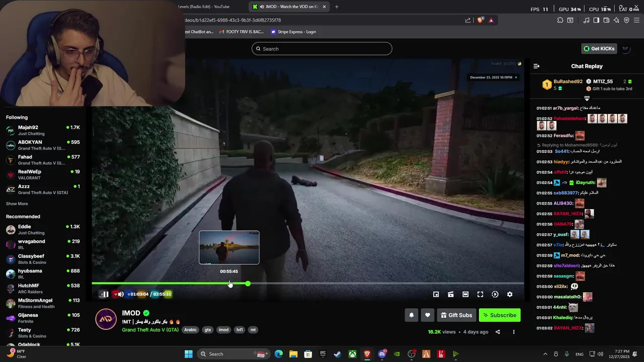The width and height of the screenshot is (644, 362).
Task: Enter fullscreen mode on the player
Action: coord(480,295)
